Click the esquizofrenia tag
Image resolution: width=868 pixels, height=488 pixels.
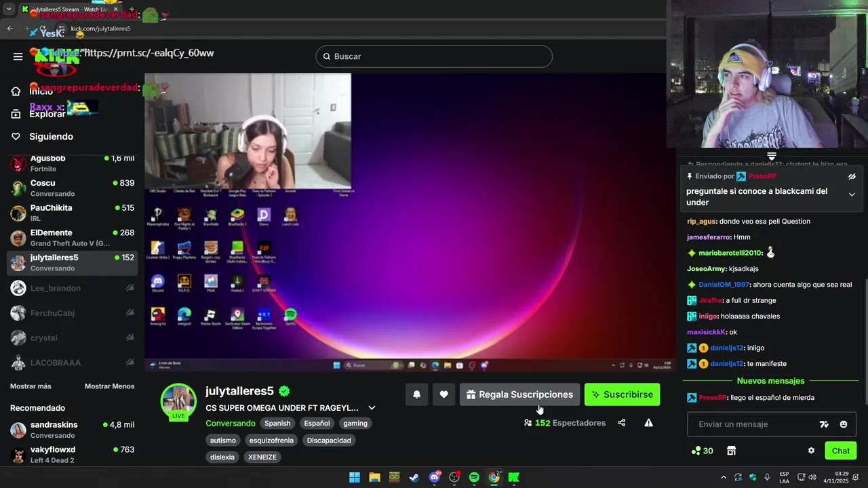(x=271, y=441)
